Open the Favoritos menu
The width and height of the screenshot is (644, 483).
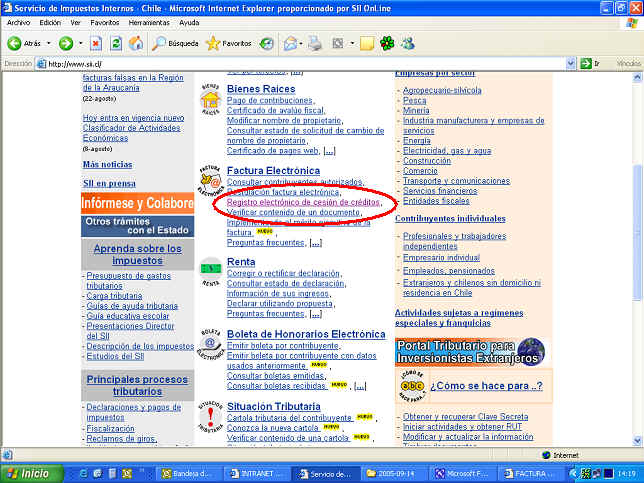(105, 23)
